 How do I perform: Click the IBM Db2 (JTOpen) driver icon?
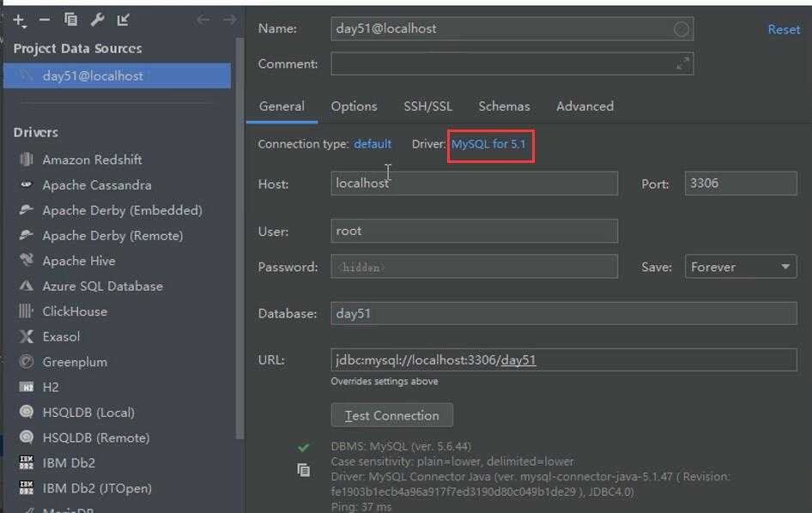pyautogui.click(x=26, y=487)
